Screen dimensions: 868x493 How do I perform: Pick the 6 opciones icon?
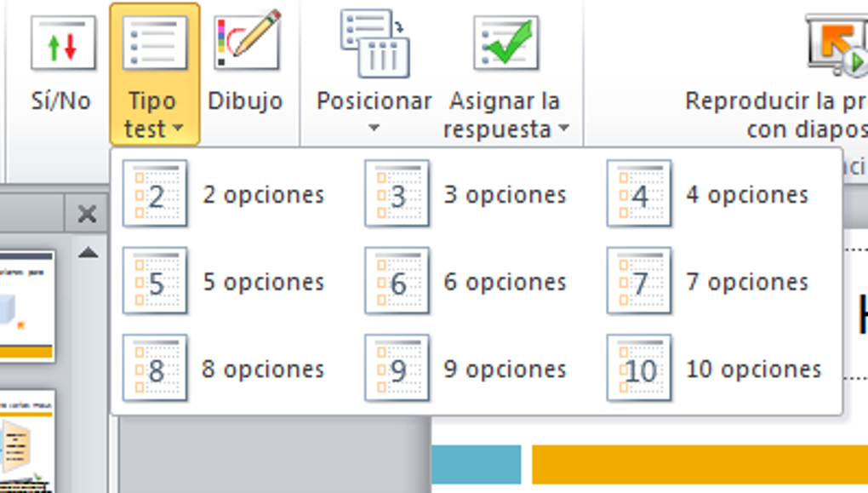[397, 281]
